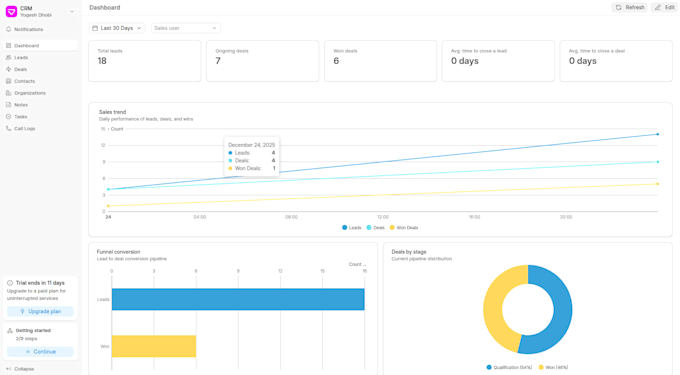680x375 pixels.
Task: Toggle Leads series in Sales trend legend
Action: pos(352,228)
